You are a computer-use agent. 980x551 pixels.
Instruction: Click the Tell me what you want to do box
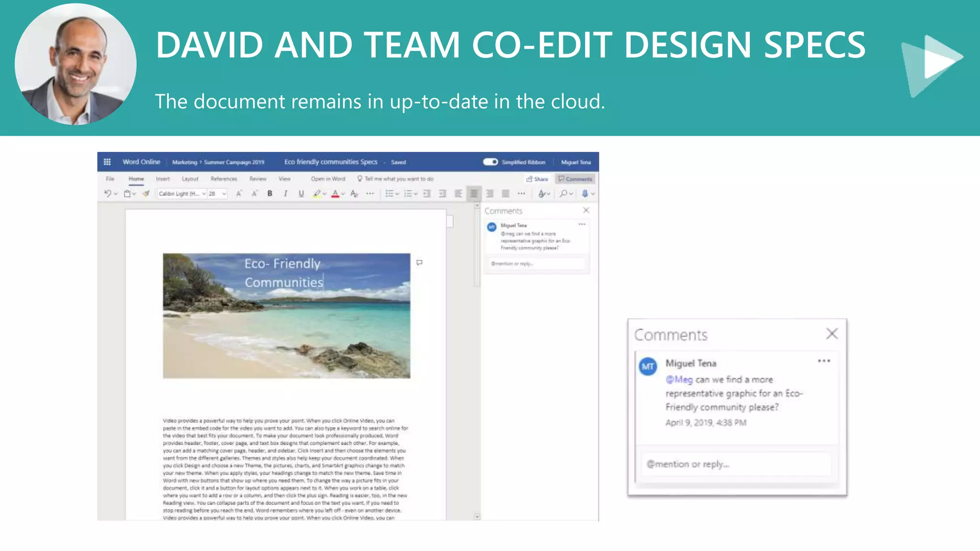396,179
